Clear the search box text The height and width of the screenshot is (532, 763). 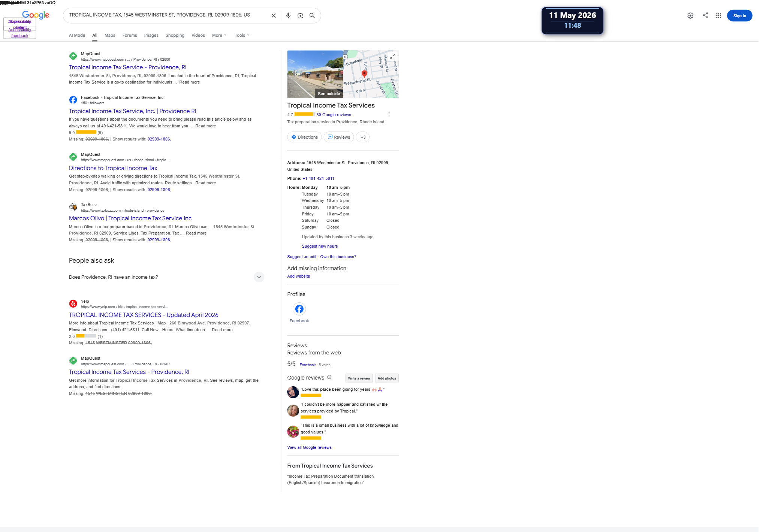274,16
